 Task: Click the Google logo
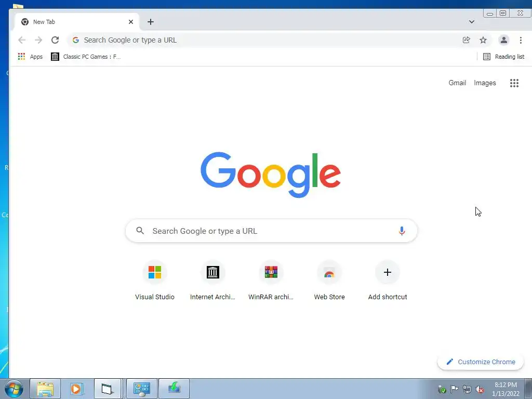271,175
